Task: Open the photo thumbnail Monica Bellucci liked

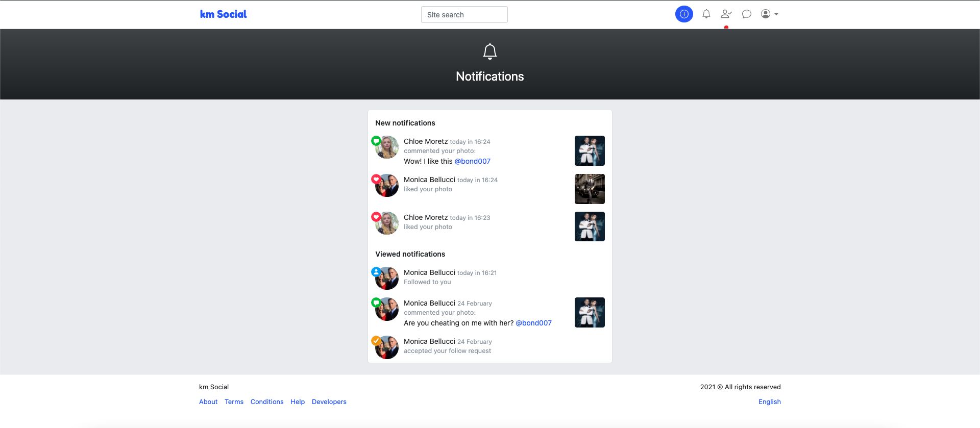Action: pos(590,189)
